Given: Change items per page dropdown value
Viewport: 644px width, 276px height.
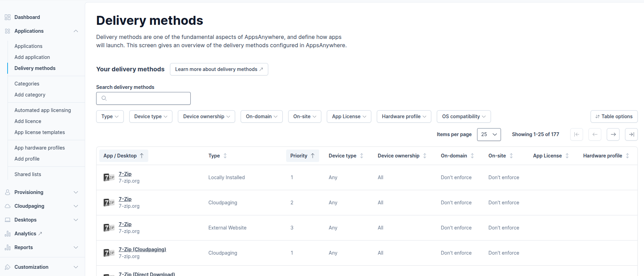Looking at the screenshot, I should pyautogui.click(x=489, y=134).
